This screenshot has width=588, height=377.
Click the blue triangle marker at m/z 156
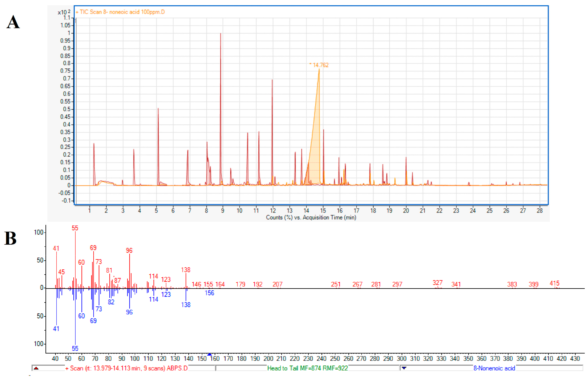pos(210,354)
